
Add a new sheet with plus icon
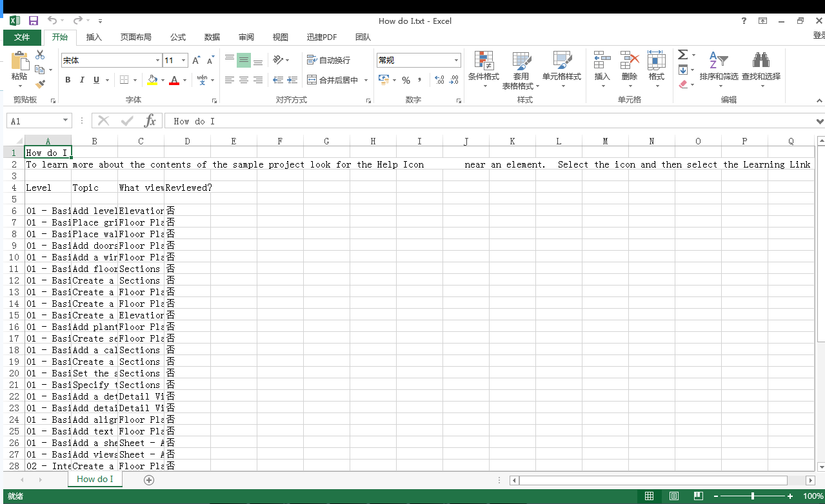pyautogui.click(x=149, y=480)
